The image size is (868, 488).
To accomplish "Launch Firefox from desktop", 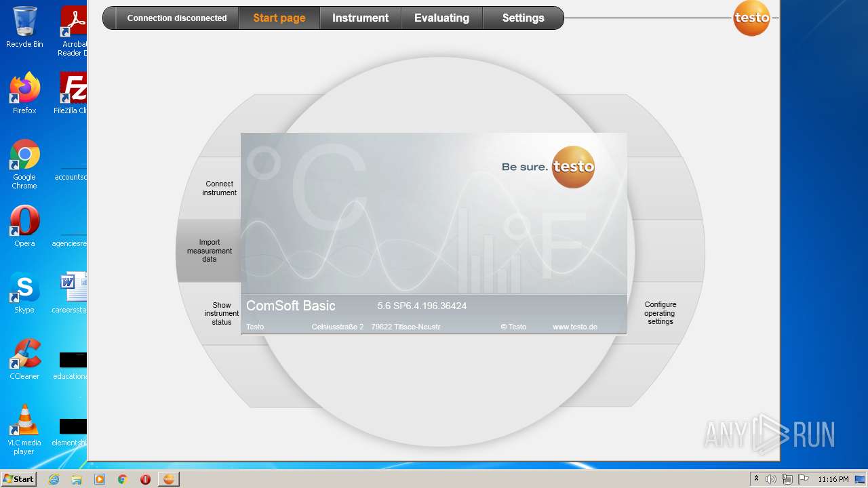I will click(24, 94).
